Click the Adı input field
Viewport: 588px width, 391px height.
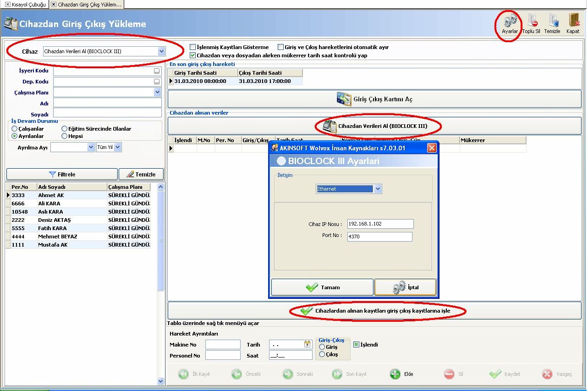[107, 103]
